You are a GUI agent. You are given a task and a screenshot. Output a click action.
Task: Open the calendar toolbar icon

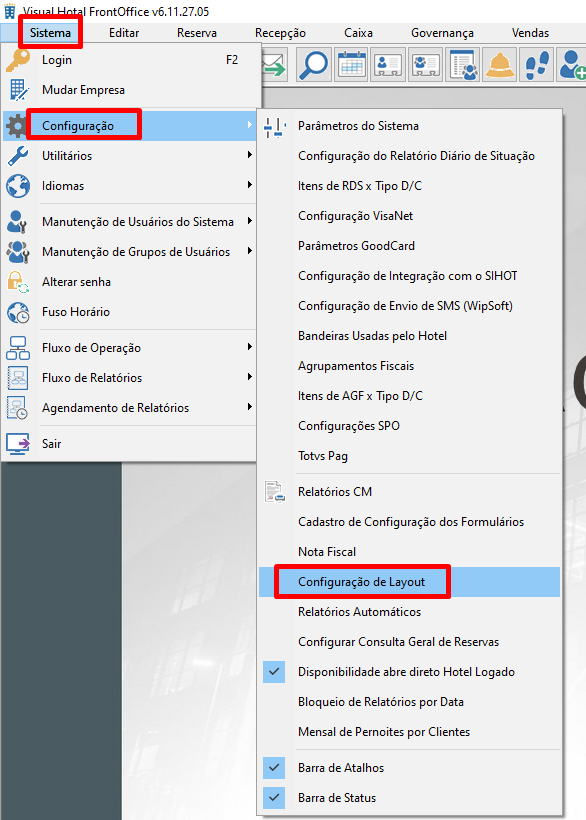click(352, 65)
